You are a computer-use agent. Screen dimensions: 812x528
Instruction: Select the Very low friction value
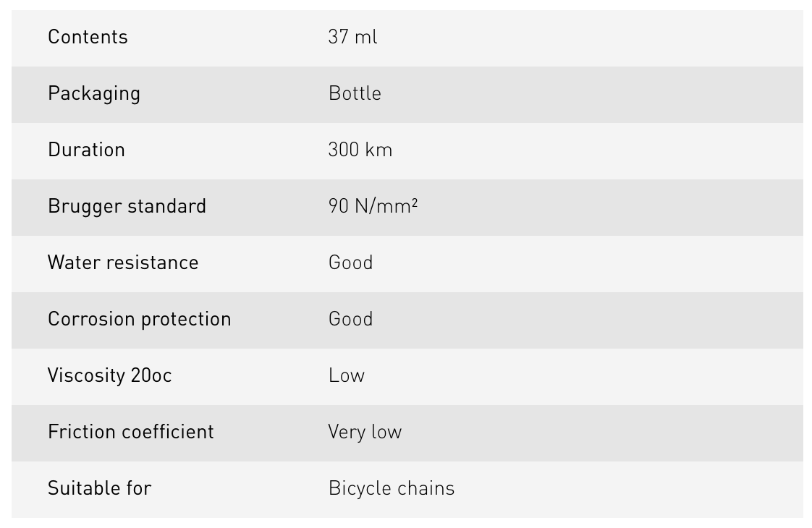click(365, 432)
